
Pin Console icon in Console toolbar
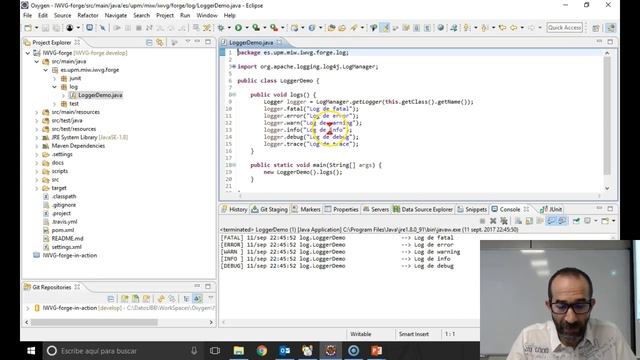pos(576,221)
